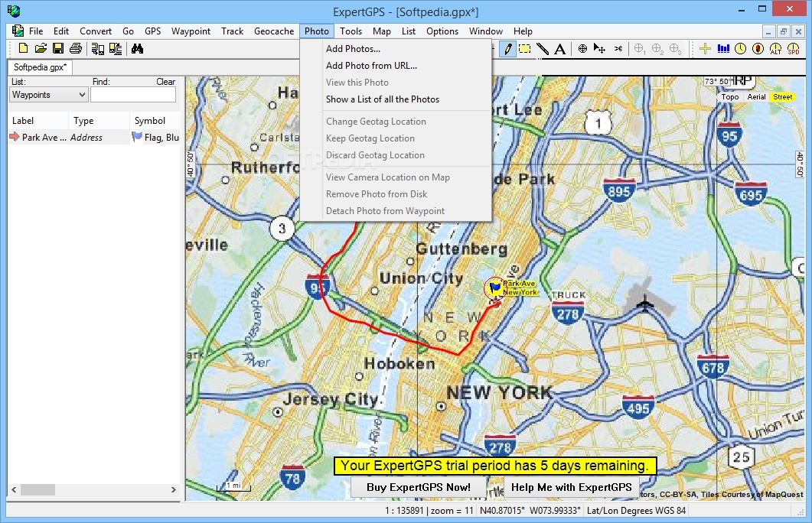Click the yellow plus GPS icon
Screen dimensions: 812x523
(705, 49)
